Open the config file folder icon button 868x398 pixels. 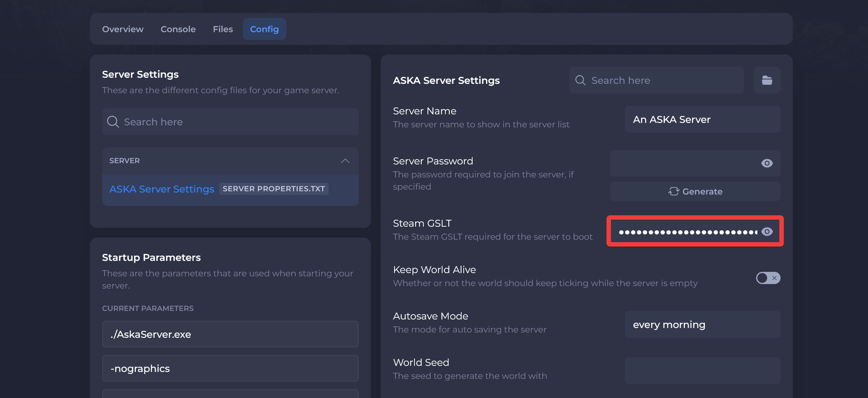click(767, 80)
